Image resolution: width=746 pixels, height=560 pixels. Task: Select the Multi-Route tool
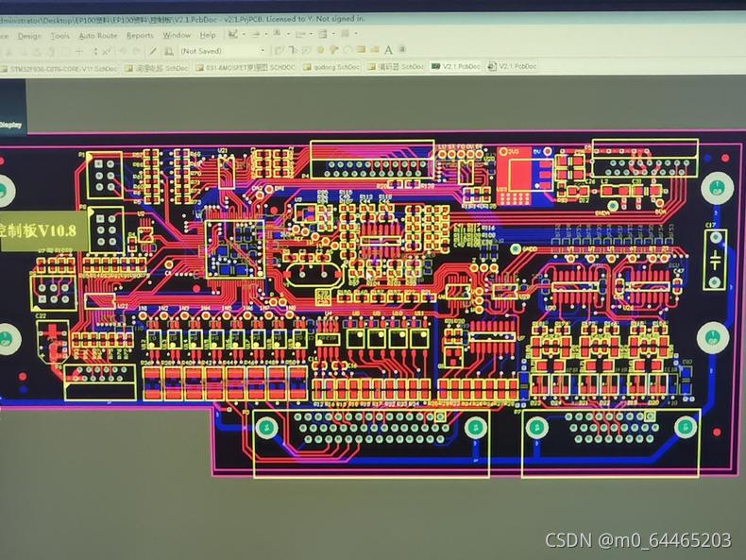pos(306,50)
